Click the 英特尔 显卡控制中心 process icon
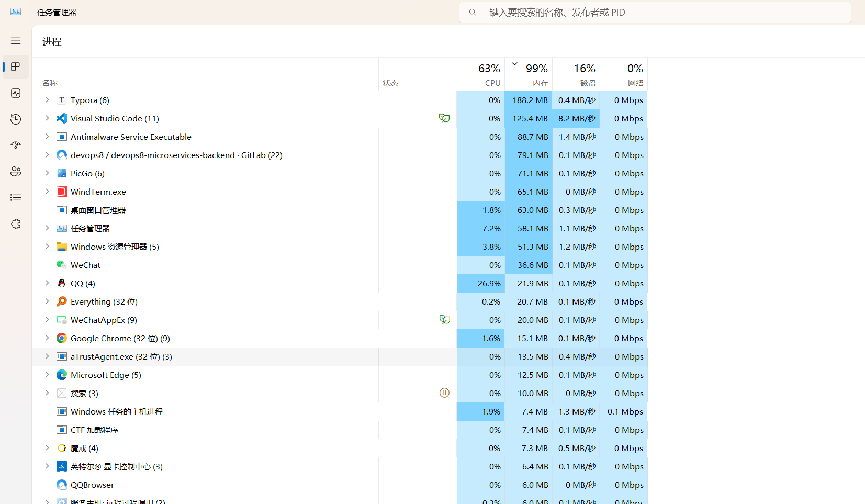 pos(62,466)
